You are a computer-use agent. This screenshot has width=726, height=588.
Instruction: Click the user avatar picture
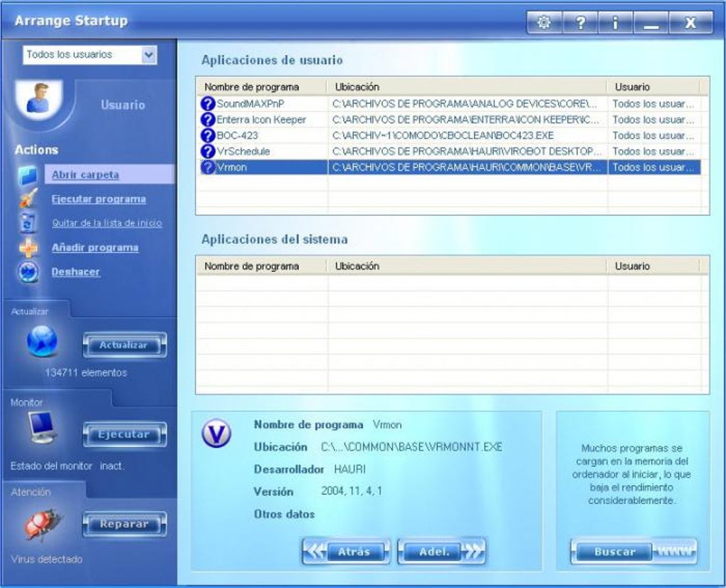39,99
